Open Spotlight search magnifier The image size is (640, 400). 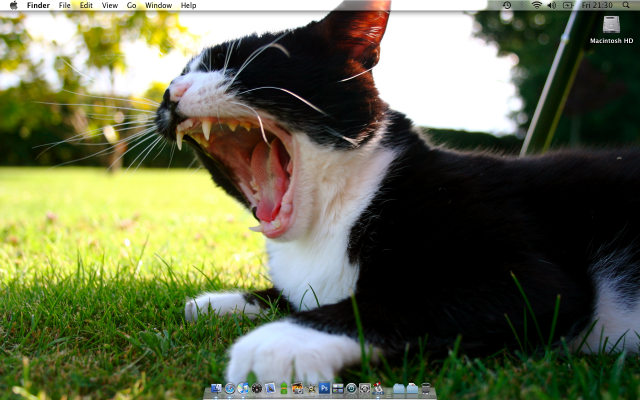click(x=626, y=5)
